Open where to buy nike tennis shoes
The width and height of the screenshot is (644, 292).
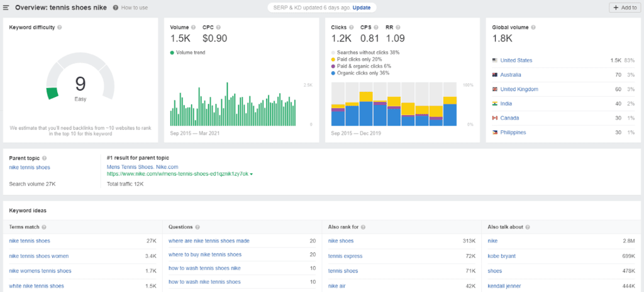[x=205, y=255]
